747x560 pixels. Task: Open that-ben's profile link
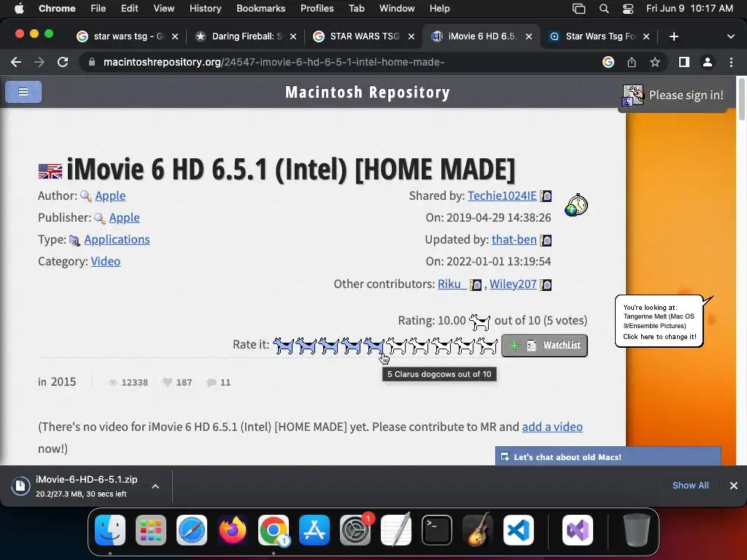(514, 239)
